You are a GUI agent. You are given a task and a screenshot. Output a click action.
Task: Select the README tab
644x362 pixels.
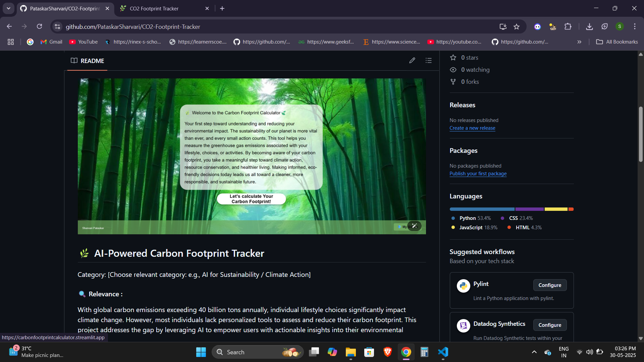point(88,61)
